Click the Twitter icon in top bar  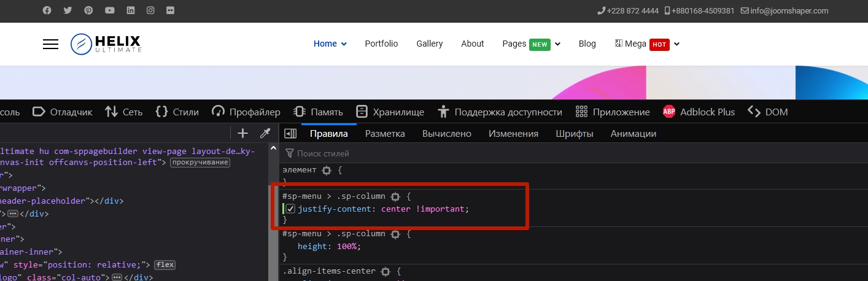(x=68, y=10)
